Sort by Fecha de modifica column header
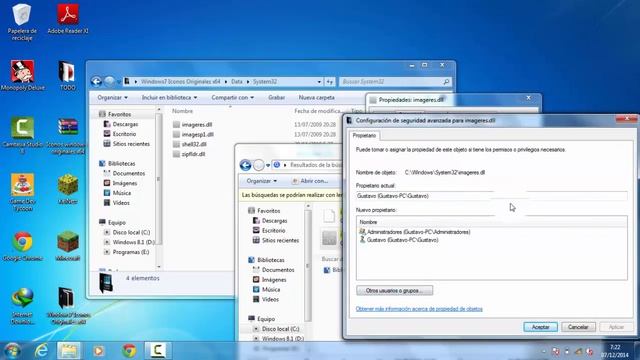The width and height of the screenshot is (640, 360). 317,111
